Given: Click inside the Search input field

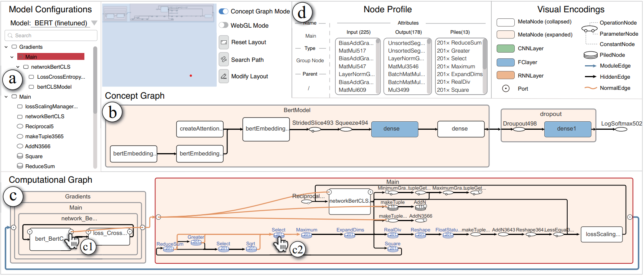Looking at the screenshot, I should tap(51, 35).
